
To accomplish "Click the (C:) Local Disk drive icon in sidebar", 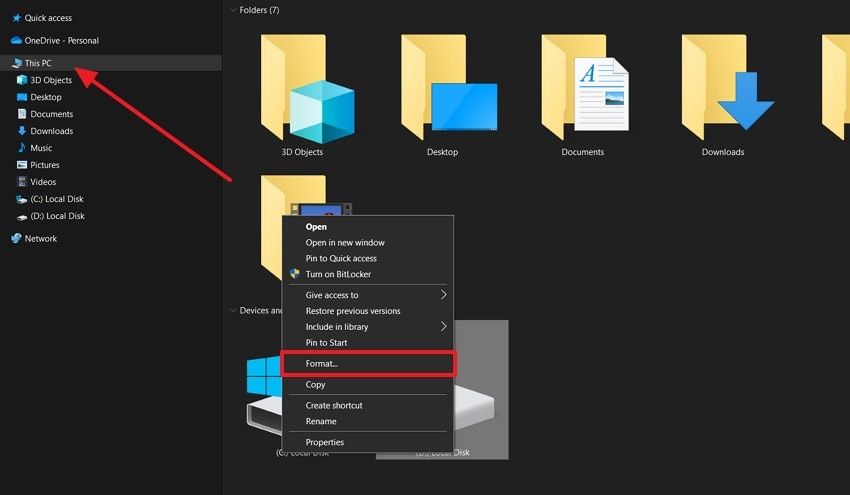I will click(22, 199).
